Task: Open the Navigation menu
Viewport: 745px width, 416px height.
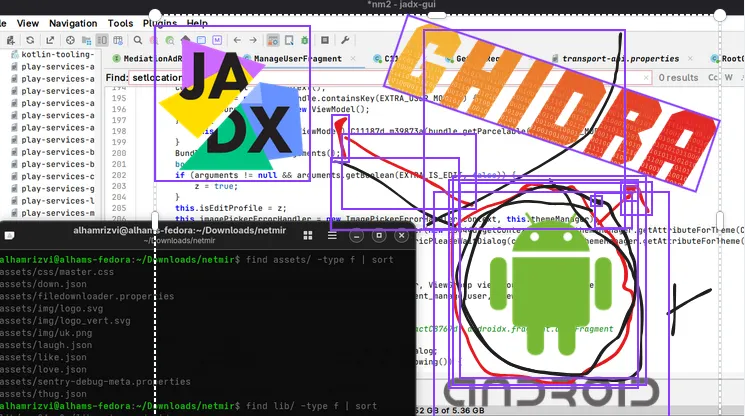Action: click(x=73, y=23)
